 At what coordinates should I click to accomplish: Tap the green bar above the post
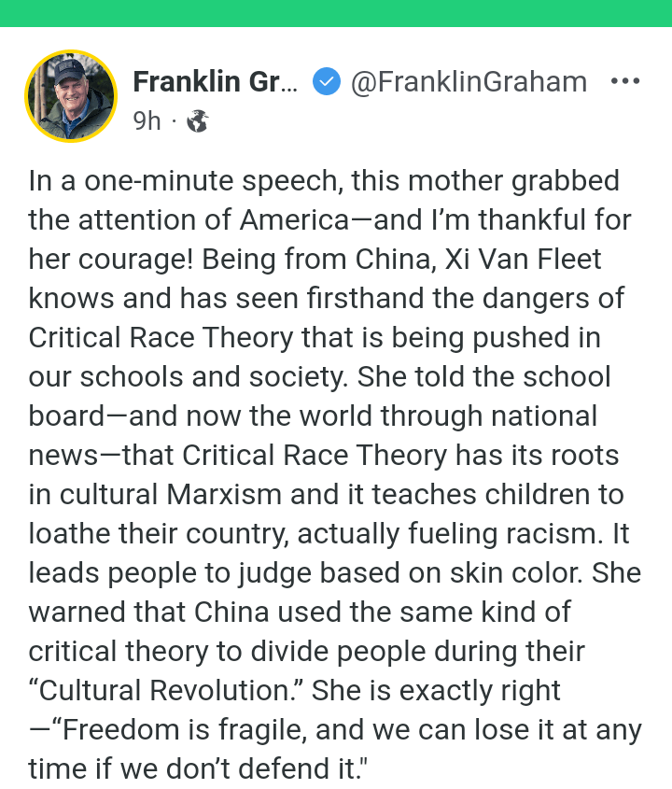coord(336,13)
